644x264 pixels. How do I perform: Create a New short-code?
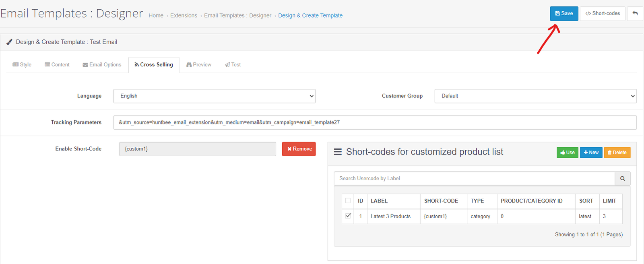tap(591, 153)
